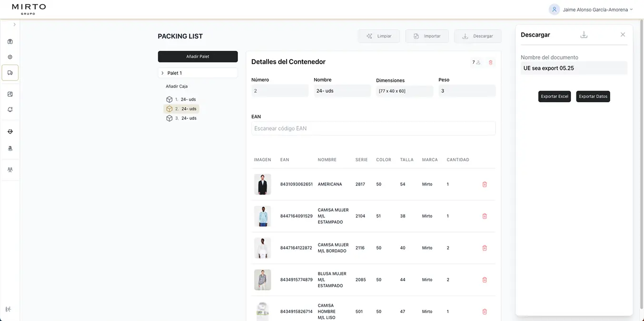Click Exportar Datos button
Screen dimensions: 644x321
pos(593,97)
